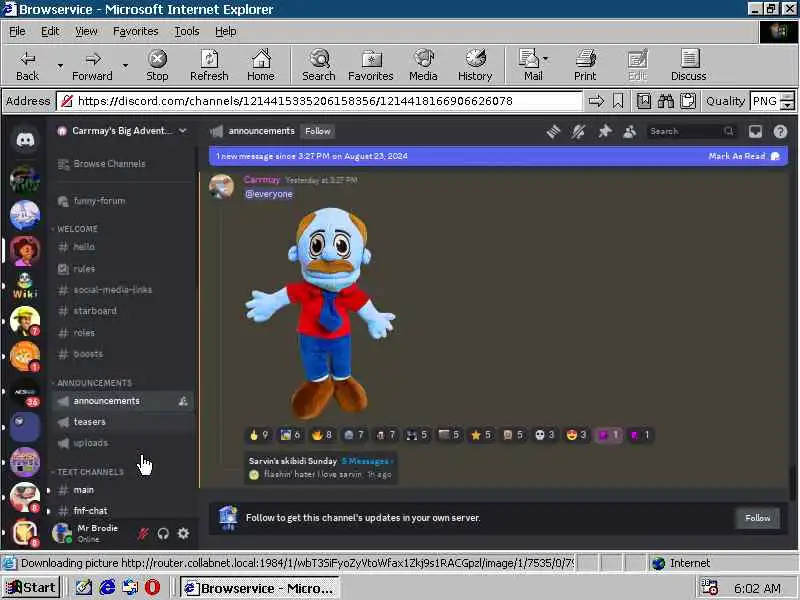Open the Forward history dropdown arrow
Viewport: 800px width, 600px height.
(125, 65)
